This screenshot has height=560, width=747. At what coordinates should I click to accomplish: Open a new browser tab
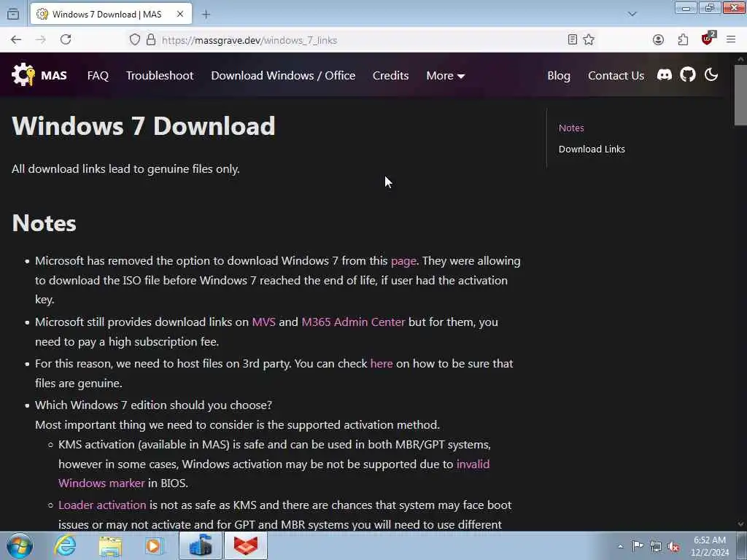click(206, 15)
